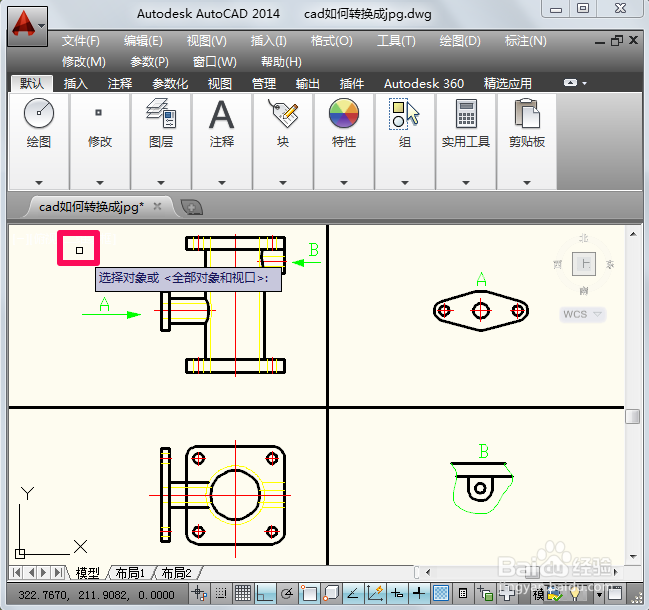Toggle Quick Properties status bar icon

click(463, 594)
